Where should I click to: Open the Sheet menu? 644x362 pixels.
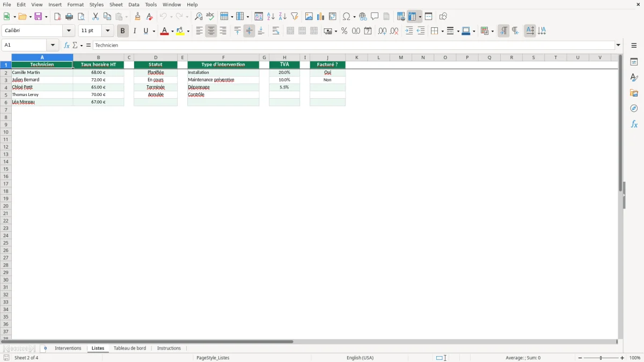[116, 4]
